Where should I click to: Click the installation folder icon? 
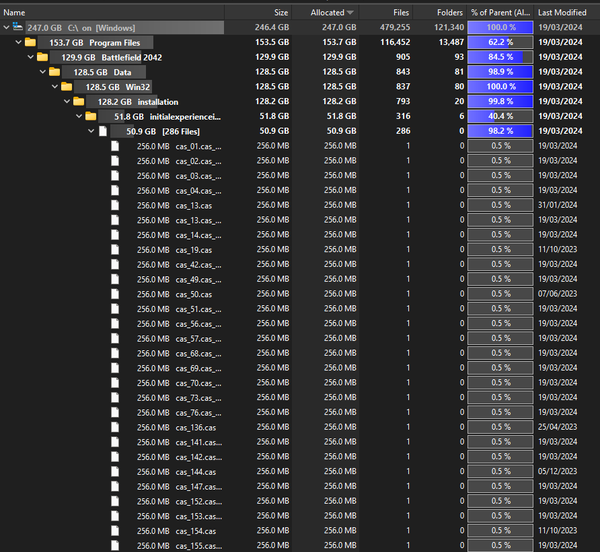point(79,101)
